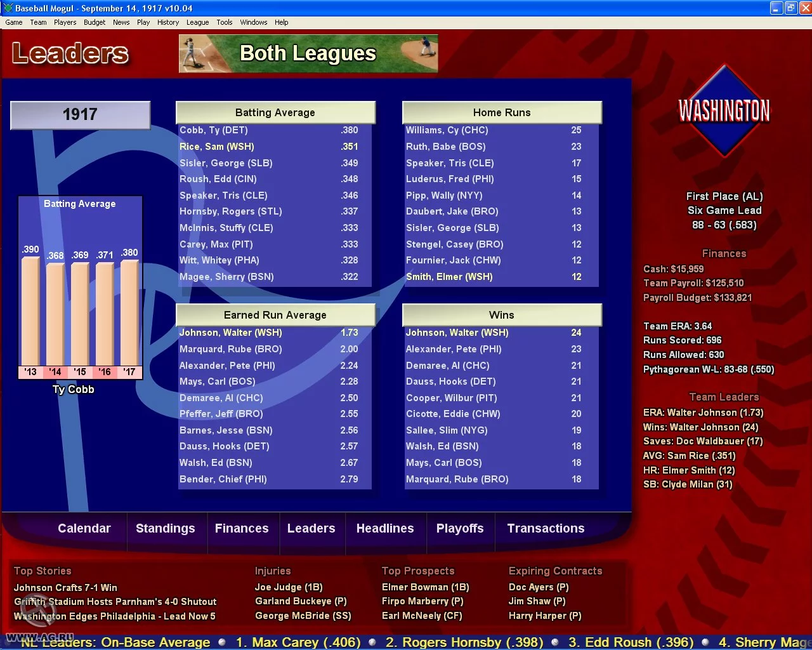Click the Batting Average category header
This screenshot has height=650, width=812.
(x=275, y=112)
